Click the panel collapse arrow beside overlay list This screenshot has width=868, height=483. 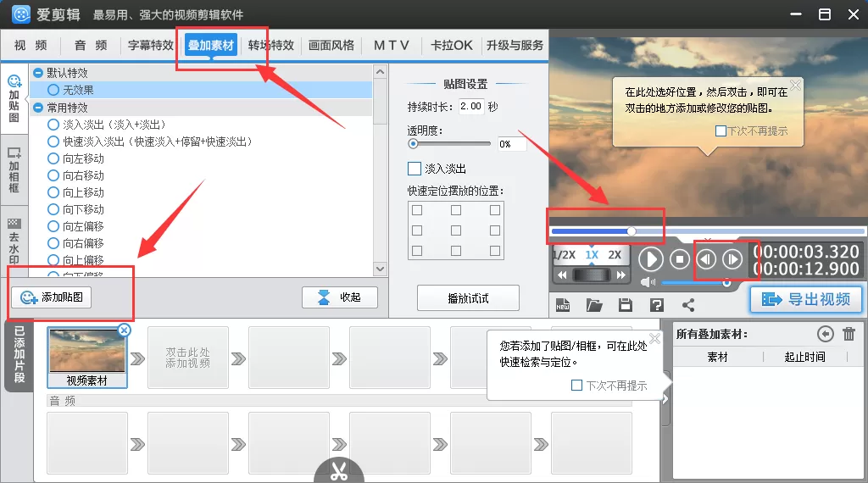666,398
